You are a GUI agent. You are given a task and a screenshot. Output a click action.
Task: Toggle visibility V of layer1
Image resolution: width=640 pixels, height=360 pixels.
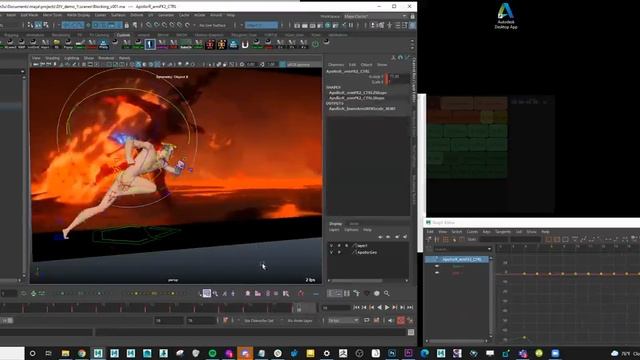click(x=331, y=246)
